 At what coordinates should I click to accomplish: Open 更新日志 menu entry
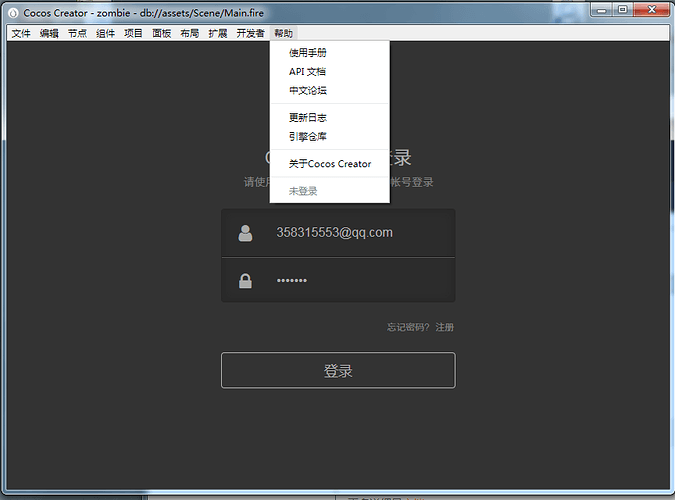(x=329, y=118)
